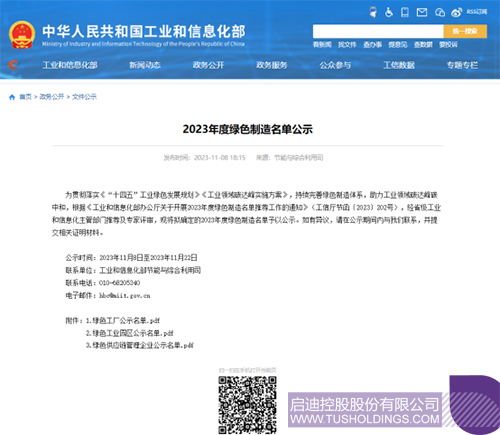This screenshot has width=500, height=435.
Task: Focus the white search input field
Action: [x=378, y=31]
